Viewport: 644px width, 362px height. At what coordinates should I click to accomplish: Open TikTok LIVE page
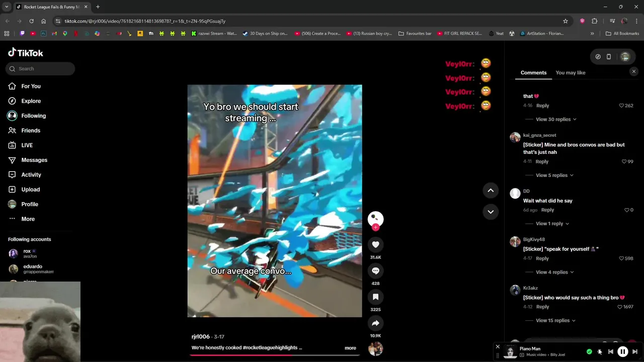coord(27,145)
